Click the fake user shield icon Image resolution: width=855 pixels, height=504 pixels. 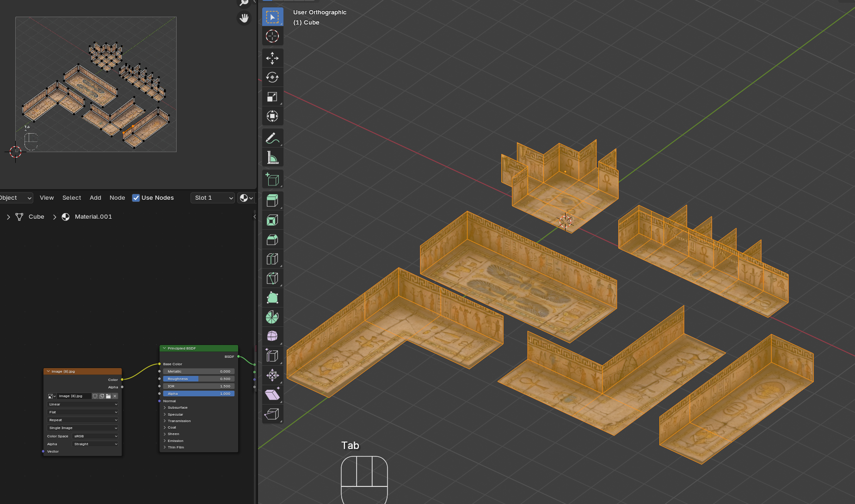click(x=95, y=396)
